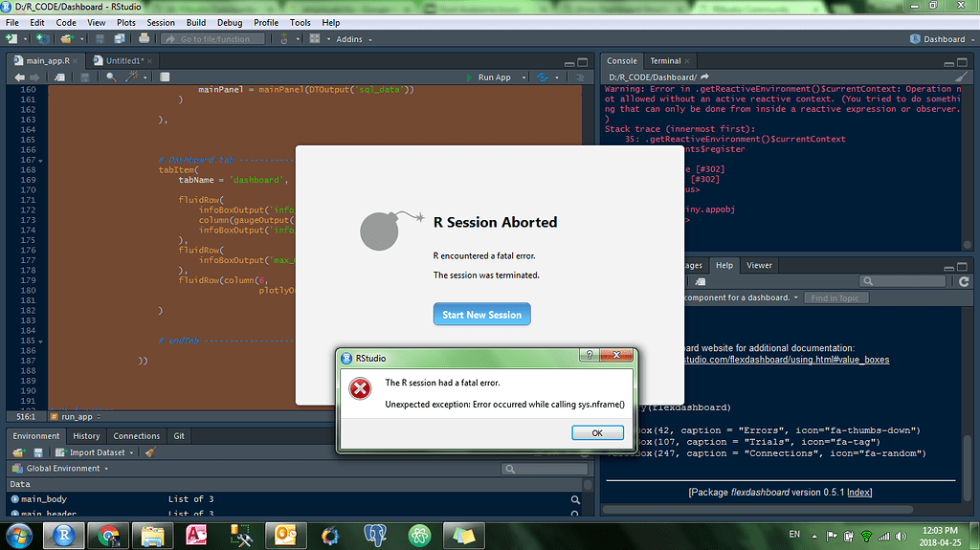
Task: Switch to the Terminal tab
Action: click(665, 60)
